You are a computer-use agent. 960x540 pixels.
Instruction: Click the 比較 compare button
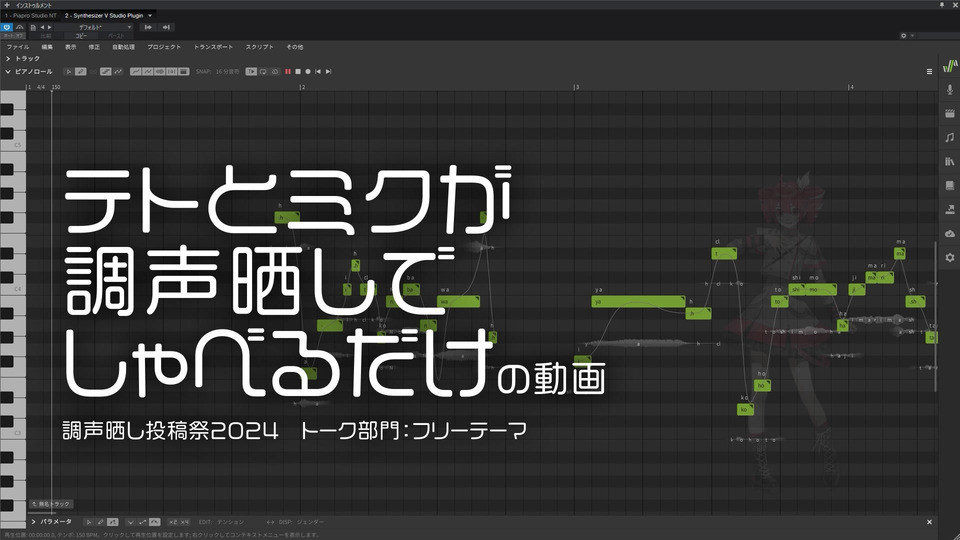[x=46, y=36]
